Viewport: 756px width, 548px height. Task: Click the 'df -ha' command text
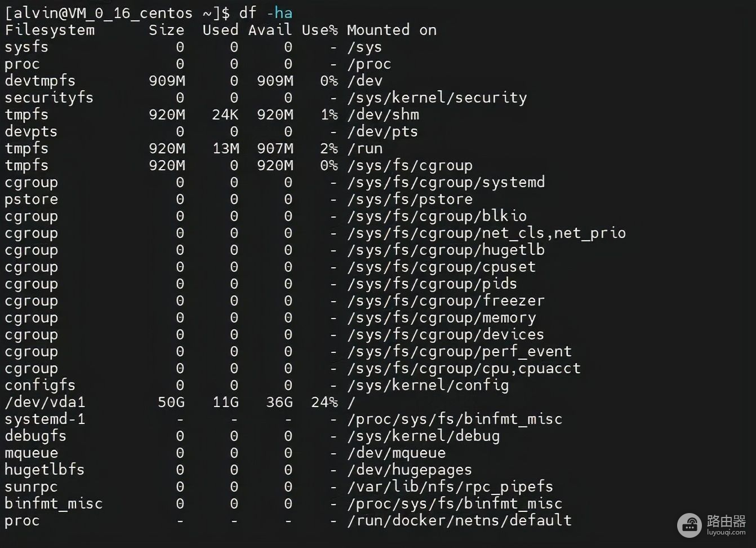click(x=265, y=13)
